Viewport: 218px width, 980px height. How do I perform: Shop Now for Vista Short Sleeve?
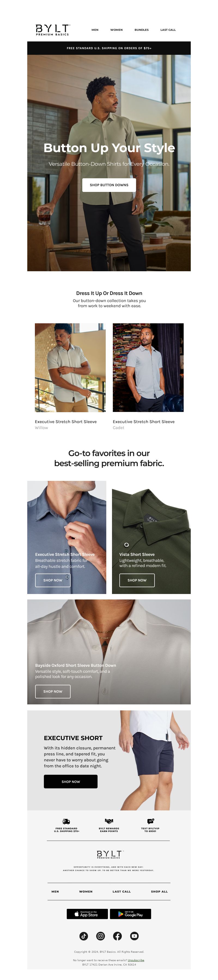(x=137, y=580)
